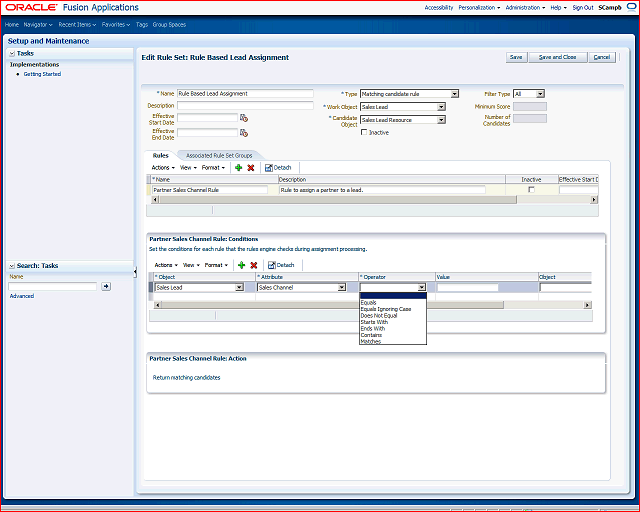Delete rule with red X in Rules toolbar
The width and height of the screenshot is (640, 512).
click(251, 167)
